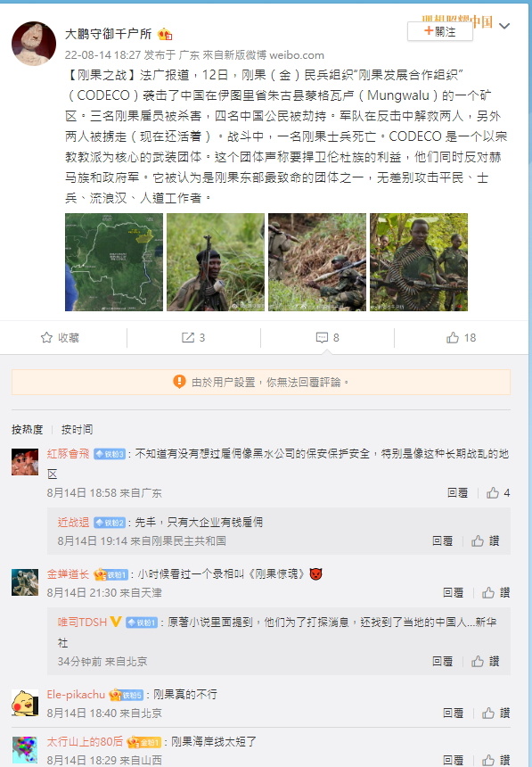Like 金蝉道长's comment
This screenshot has width=532, height=767.
point(488,593)
